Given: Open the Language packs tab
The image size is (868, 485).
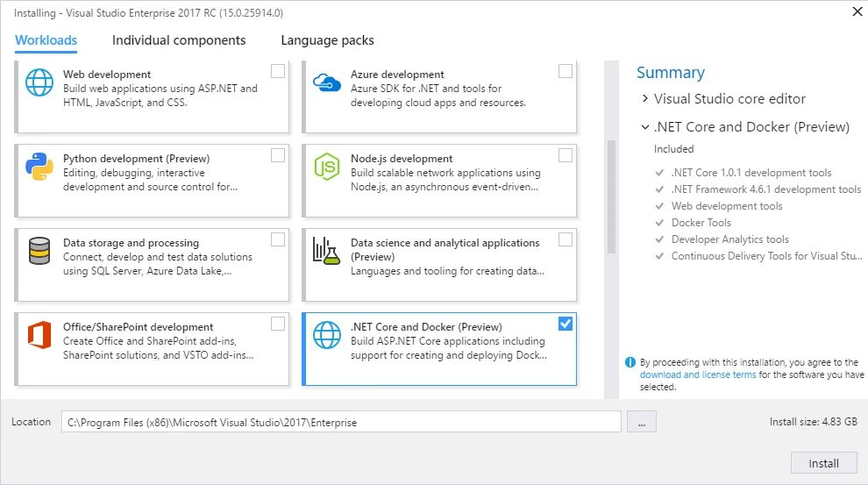Looking at the screenshot, I should tap(327, 40).
